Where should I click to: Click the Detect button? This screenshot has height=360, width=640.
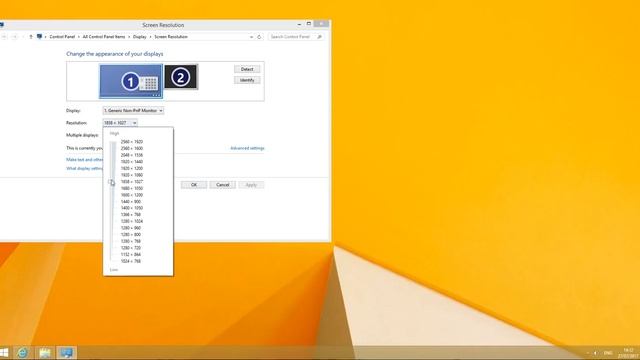pos(247,69)
